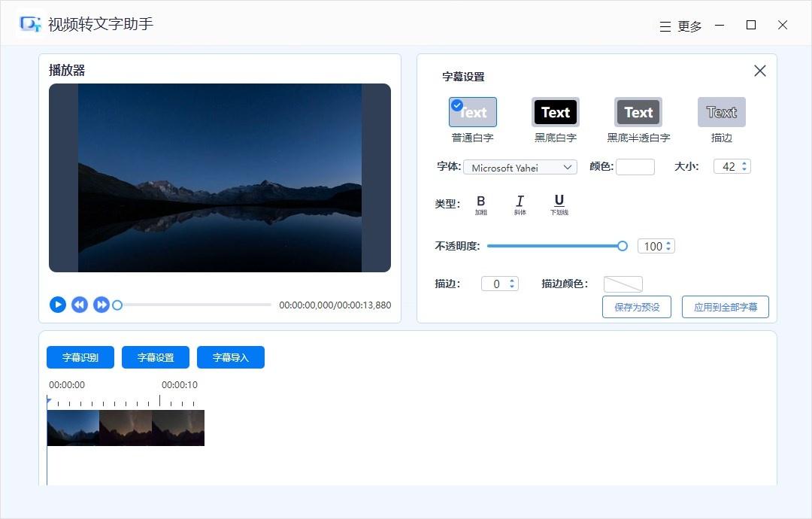Click the 不透明度 number field
812x519 pixels.
point(653,246)
